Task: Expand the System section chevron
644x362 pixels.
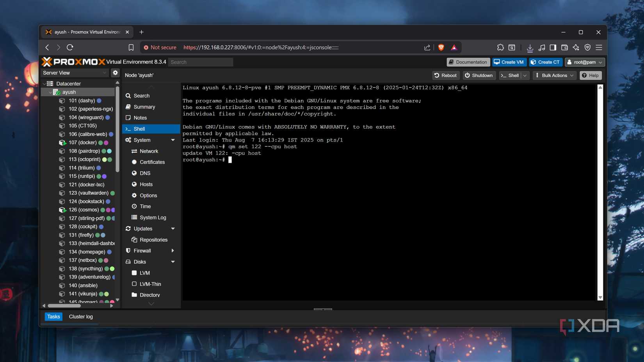Action: pyautogui.click(x=173, y=140)
